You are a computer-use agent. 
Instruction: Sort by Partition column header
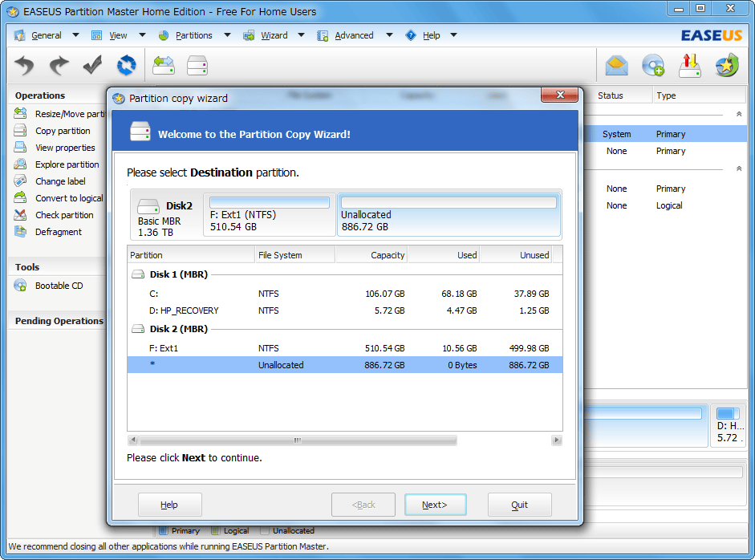(x=191, y=254)
